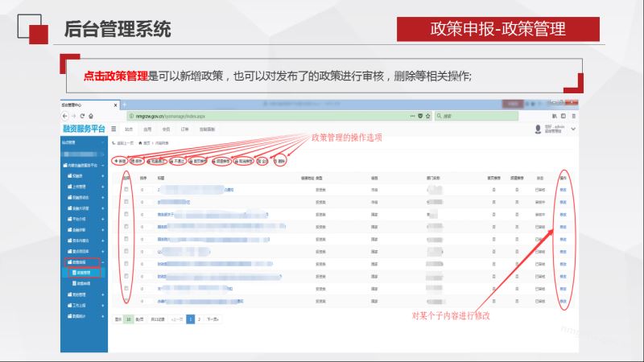The width and height of the screenshot is (644, 362).
Task: Click the 下一页 next page button
Action: click(213, 319)
